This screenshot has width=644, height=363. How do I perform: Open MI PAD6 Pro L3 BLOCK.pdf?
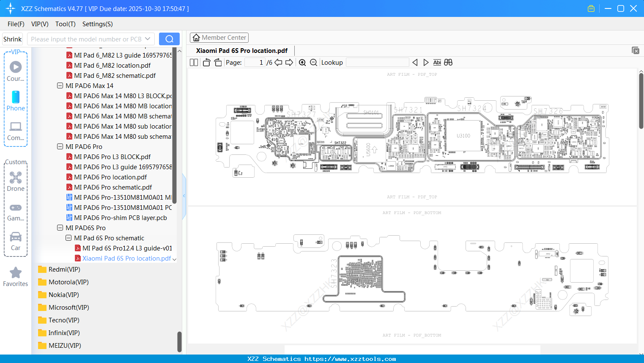(109, 157)
